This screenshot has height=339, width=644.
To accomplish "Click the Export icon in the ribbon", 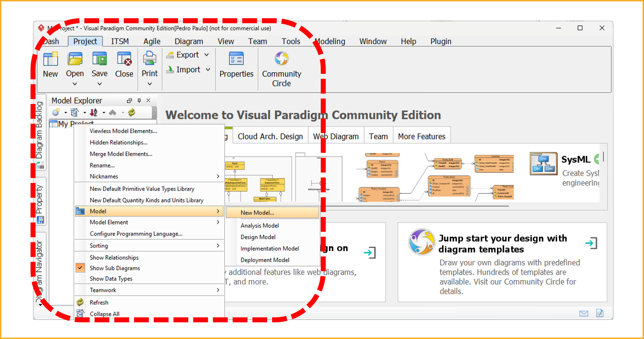I will point(170,55).
